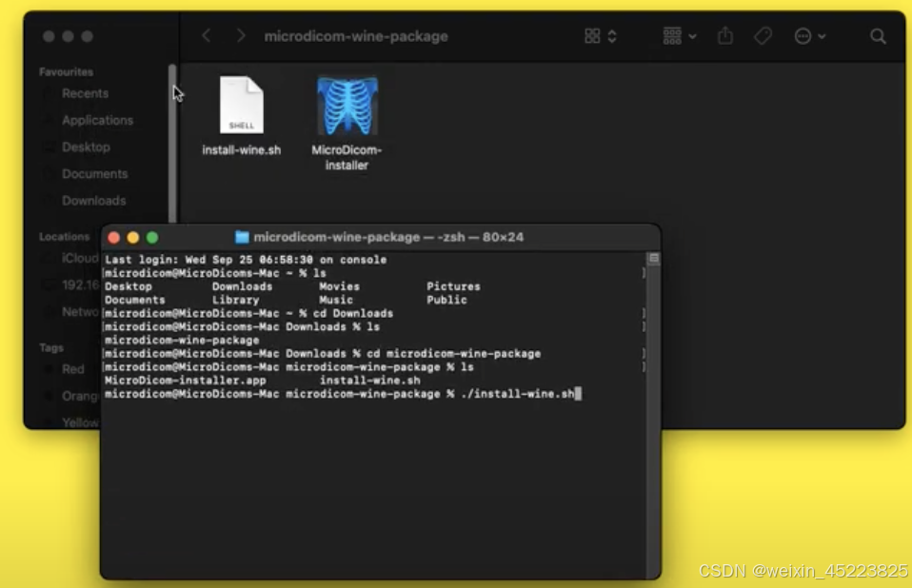Click the back arrow in the Finder toolbar
Screen dimensions: 912x588
[x=208, y=35]
